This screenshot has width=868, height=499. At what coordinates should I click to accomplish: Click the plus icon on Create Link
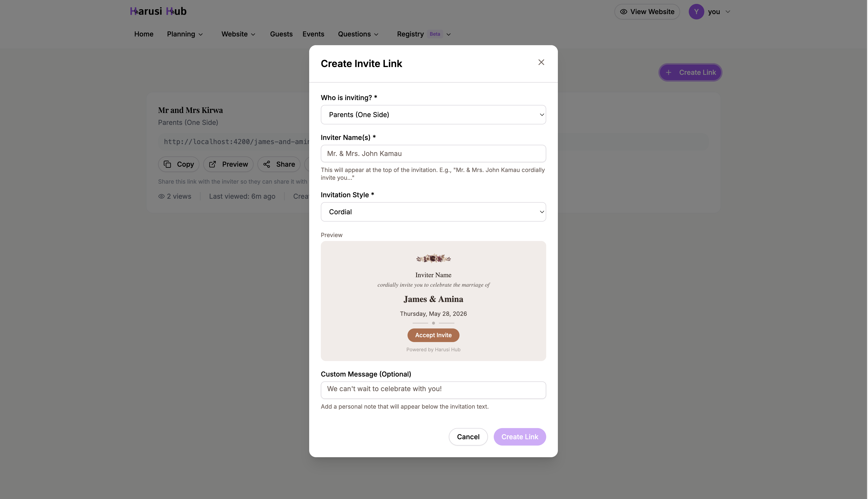669,72
